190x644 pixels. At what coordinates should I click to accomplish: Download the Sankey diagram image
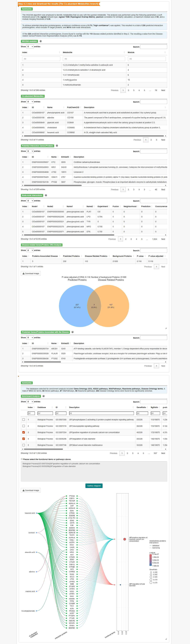pos(31,490)
